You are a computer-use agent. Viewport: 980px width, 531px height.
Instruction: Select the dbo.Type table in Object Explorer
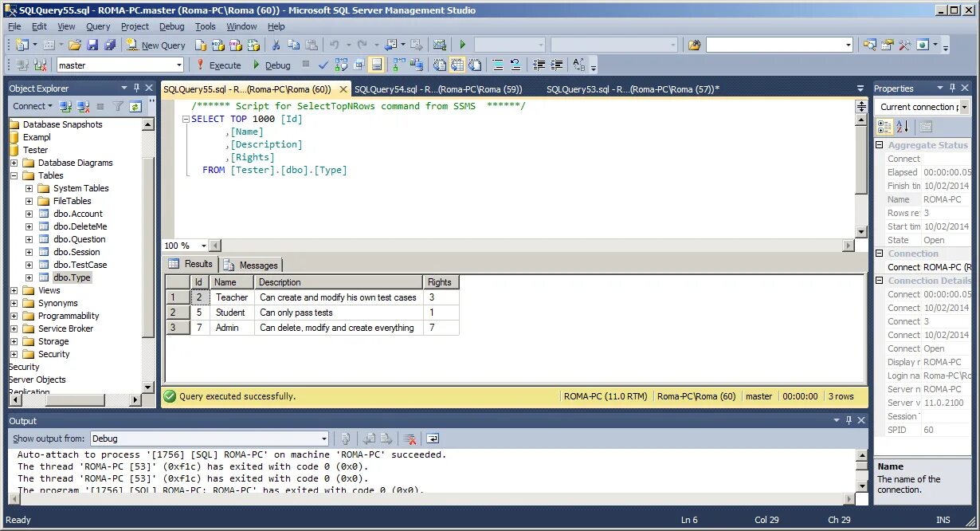tap(72, 277)
